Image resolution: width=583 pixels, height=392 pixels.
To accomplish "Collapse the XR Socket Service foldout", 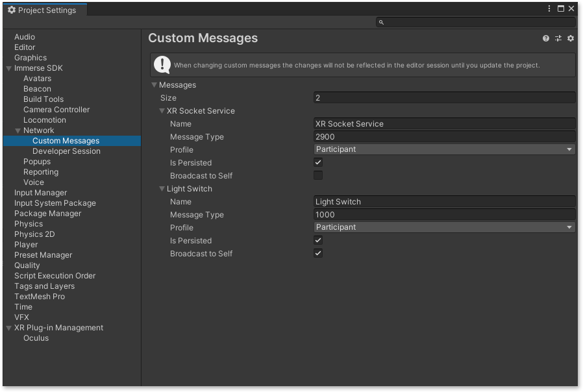I will pos(162,111).
